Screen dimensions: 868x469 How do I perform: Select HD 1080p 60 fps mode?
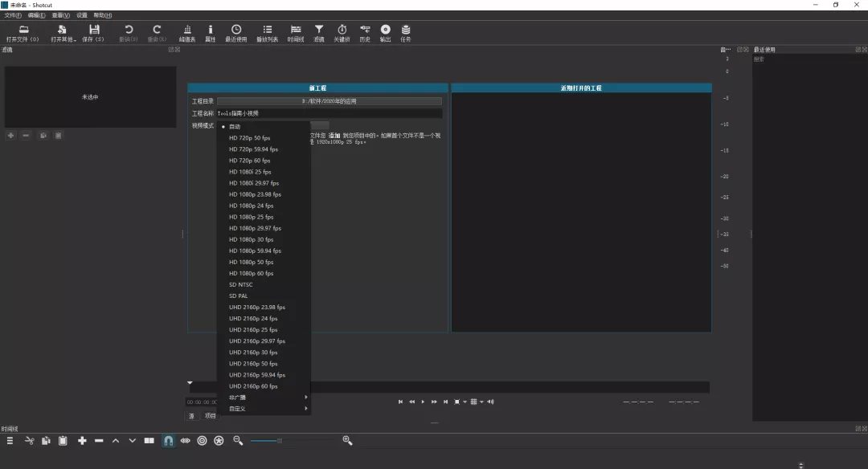coord(264,273)
